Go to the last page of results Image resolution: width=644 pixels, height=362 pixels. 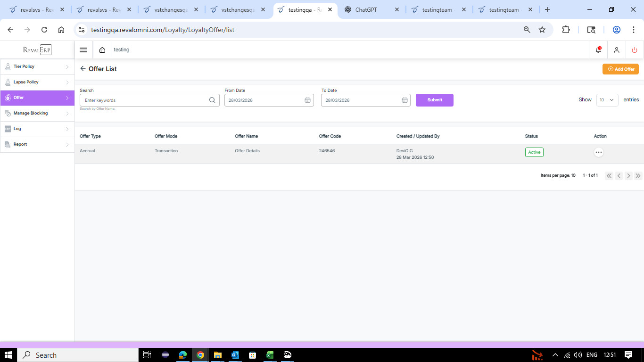coord(638,176)
